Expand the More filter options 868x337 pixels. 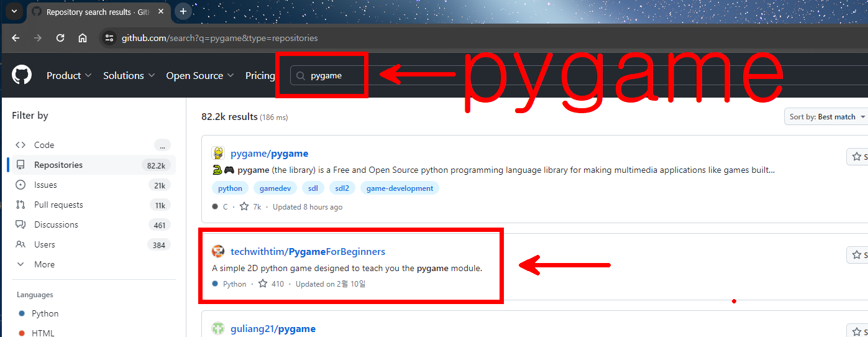tap(91, 264)
